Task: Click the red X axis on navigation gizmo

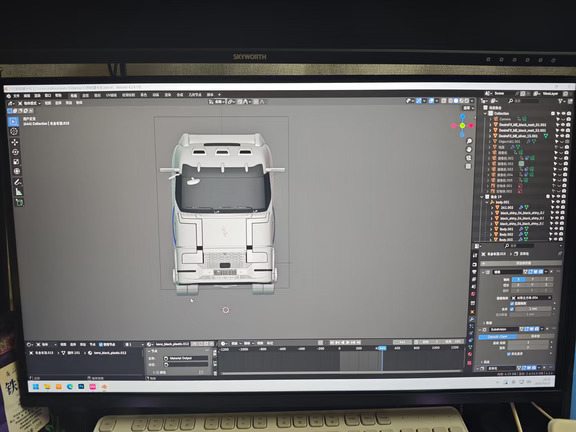Action: pyautogui.click(x=471, y=126)
